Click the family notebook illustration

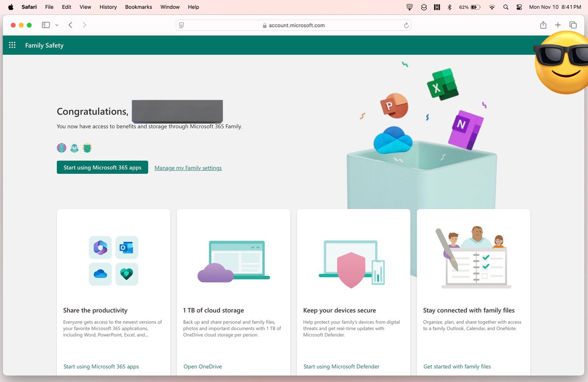[x=473, y=258]
